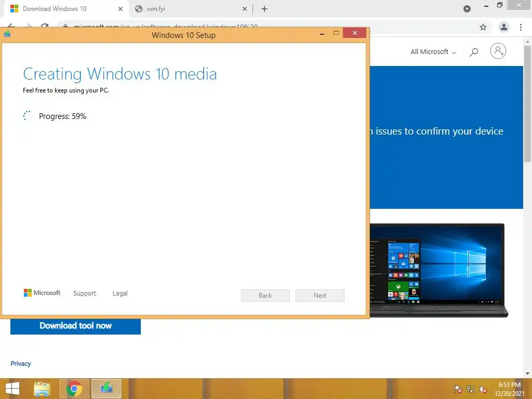Restore down the Chrome window
The image size is (532, 399).
point(499,5)
